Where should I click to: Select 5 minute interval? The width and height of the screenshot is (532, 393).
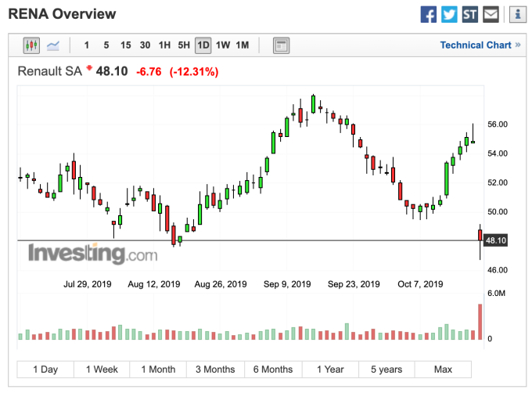point(106,45)
